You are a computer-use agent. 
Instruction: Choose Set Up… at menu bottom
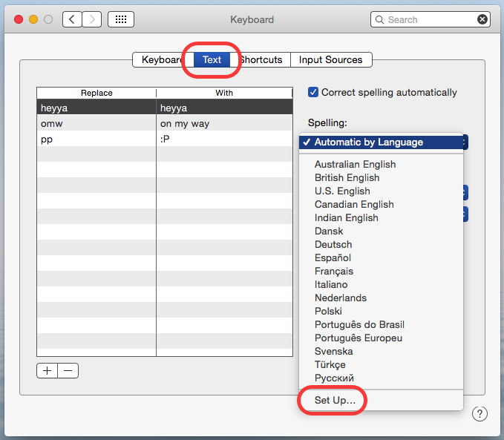point(335,400)
